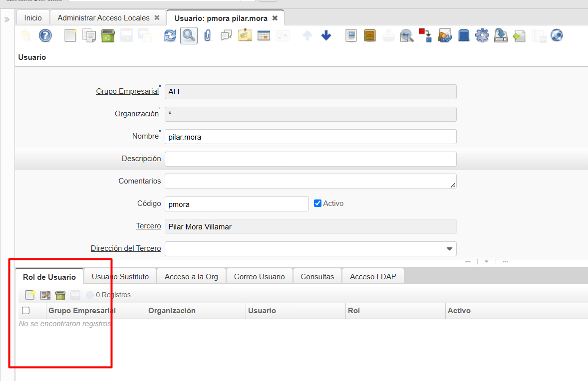Go to next record with down arrow
The image size is (588, 381).
click(326, 35)
